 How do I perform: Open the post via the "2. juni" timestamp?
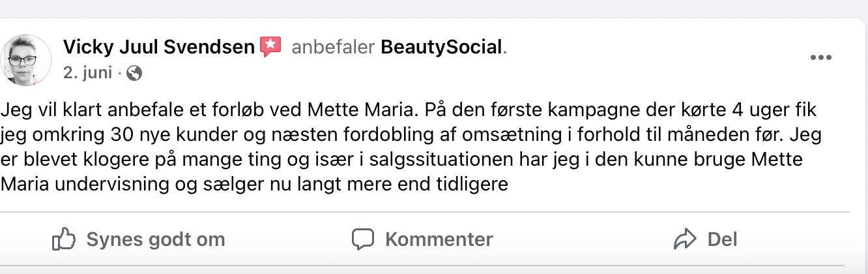coord(88,73)
